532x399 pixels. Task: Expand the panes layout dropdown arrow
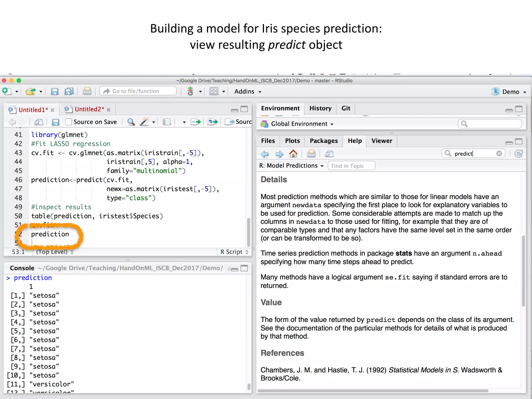point(223,92)
